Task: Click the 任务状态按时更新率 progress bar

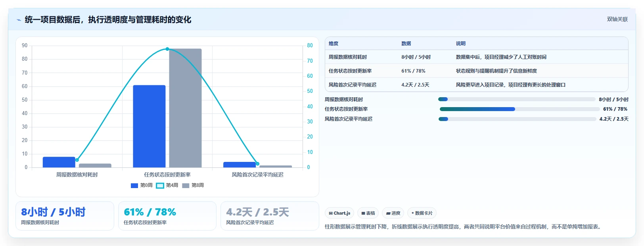Action: point(519,109)
